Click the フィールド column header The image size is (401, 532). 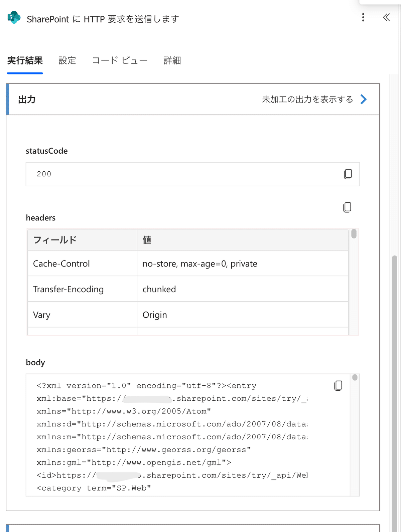[82, 240]
